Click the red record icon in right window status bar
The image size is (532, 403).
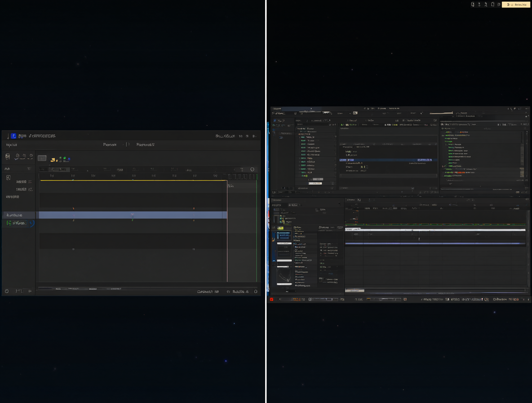coord(271,299)
